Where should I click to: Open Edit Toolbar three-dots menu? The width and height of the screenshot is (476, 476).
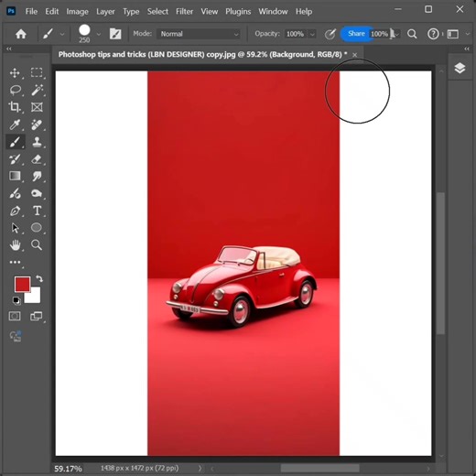(15, 262)
